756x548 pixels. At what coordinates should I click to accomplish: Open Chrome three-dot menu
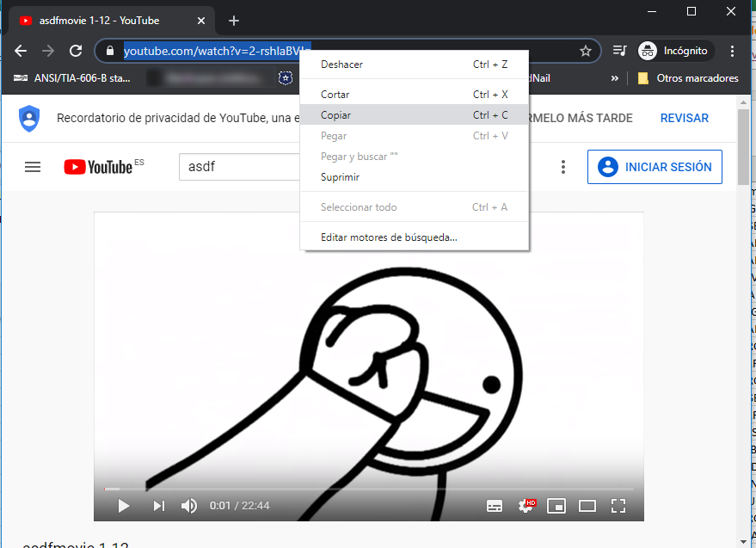click(732, 51)
